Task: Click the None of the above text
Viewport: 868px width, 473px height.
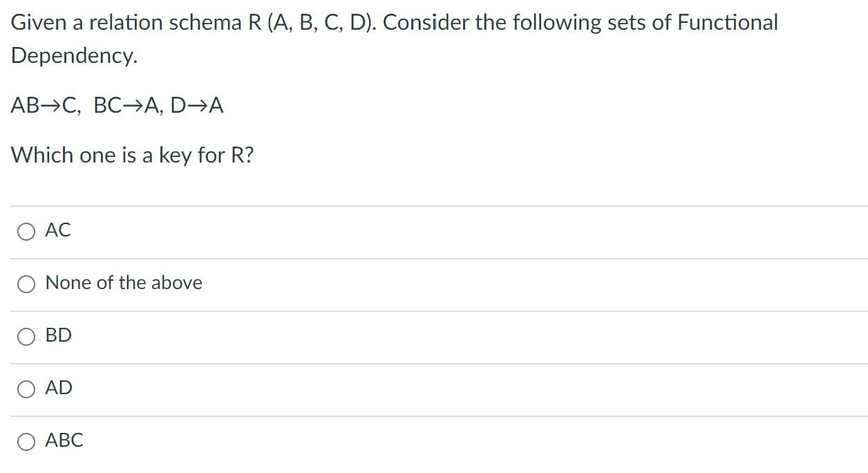Action: pyautogui.click(x=123, y=282)
